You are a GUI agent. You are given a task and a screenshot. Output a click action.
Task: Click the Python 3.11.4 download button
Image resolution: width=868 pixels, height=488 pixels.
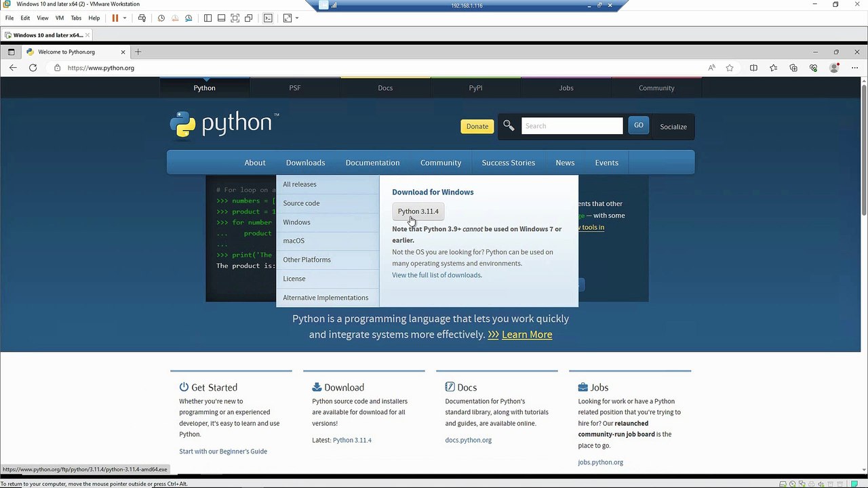(418, 211)
